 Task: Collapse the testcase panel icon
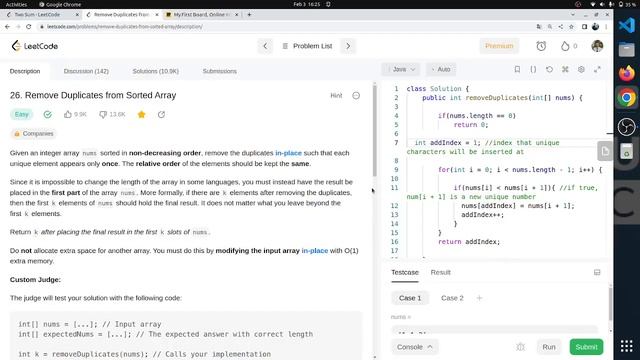597,272
